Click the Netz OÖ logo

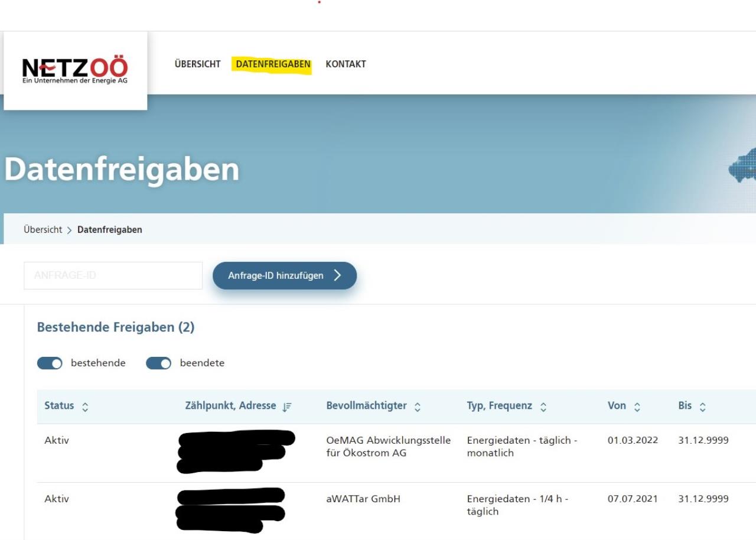(x=75, y=70)
